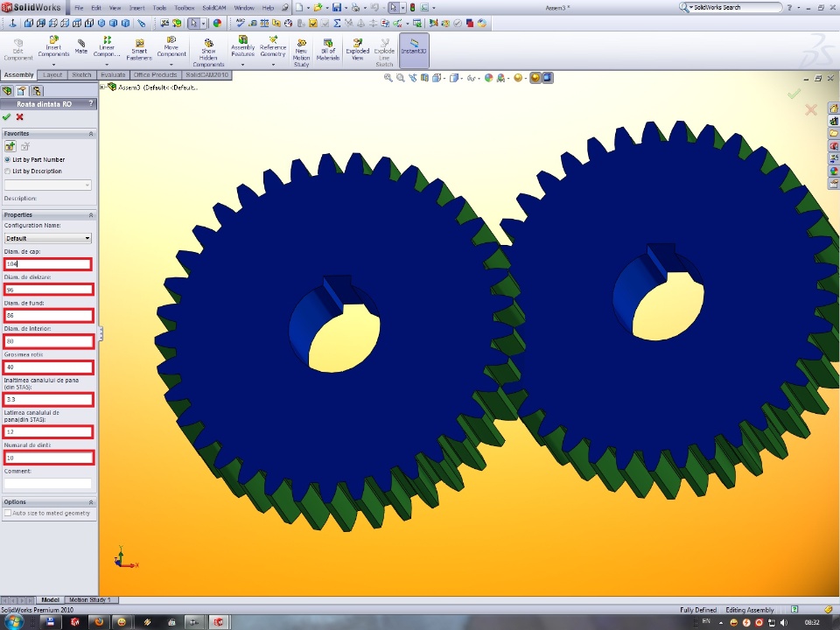Viewport: 840px width, 630px height.
Task: Open the Insert menu
Action: [x=136, y=8]
